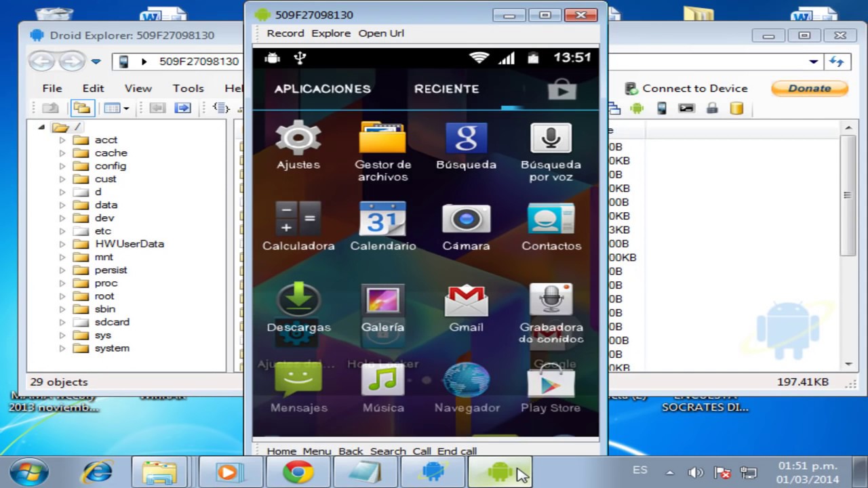Screen dimensions: 868x488
Task: Launch the Música app
Action: [x=382, y=388]
